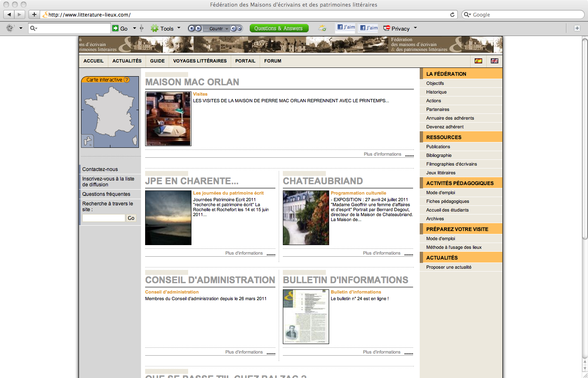Click the Maison Mac Orlan desk thumbnail

click(168, 119)
